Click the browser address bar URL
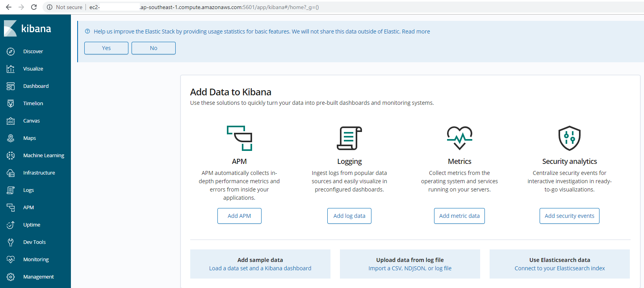 coord(204,7)
